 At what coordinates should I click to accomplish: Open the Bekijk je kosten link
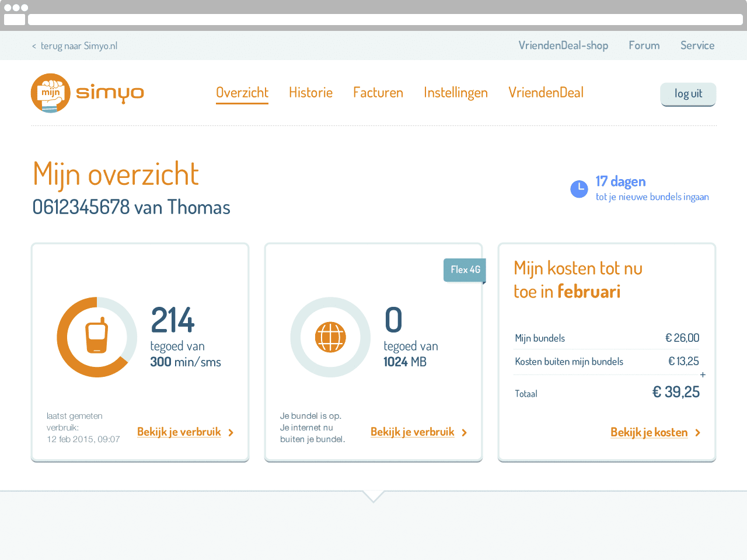point(649,432)
